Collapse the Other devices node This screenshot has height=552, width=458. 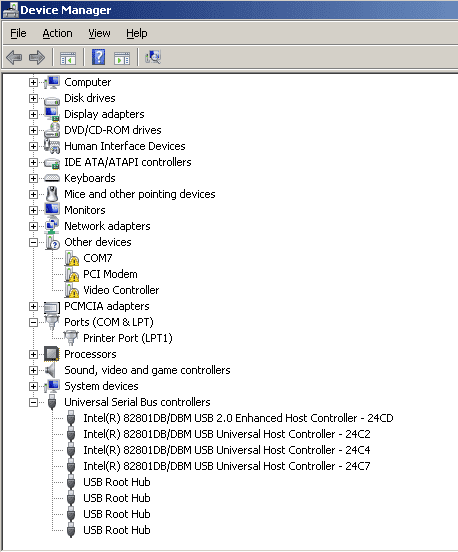33,242
